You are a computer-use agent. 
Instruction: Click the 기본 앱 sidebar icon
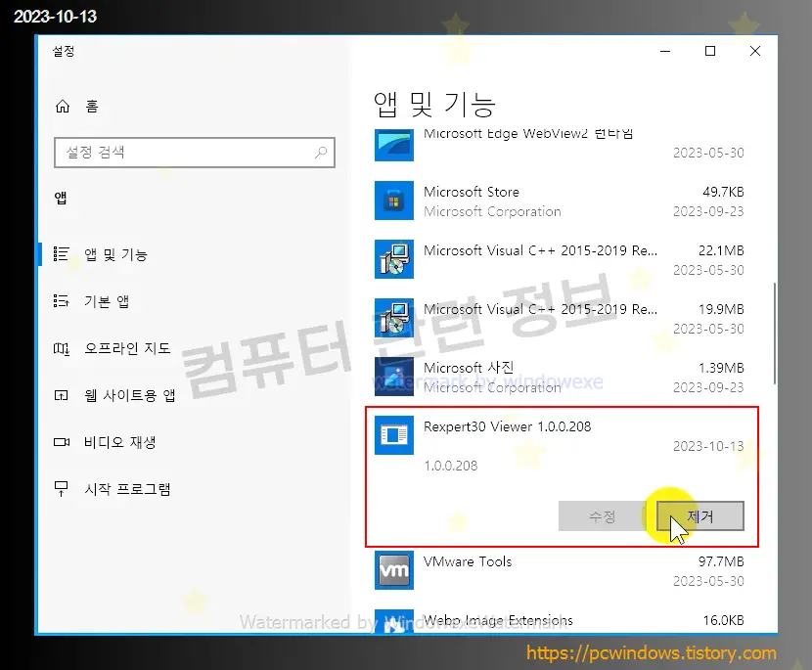[x=61, y=301]
